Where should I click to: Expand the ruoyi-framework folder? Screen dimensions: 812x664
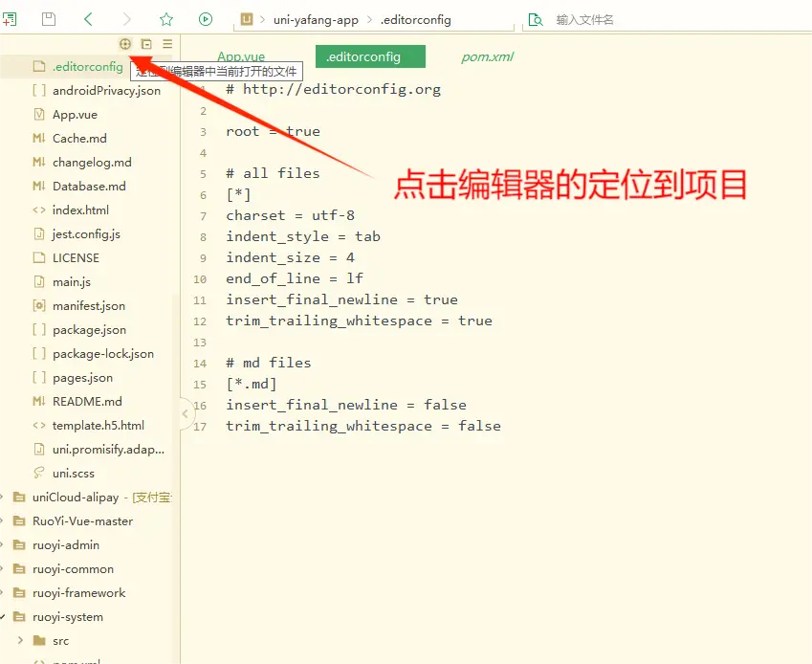point(4,592)
